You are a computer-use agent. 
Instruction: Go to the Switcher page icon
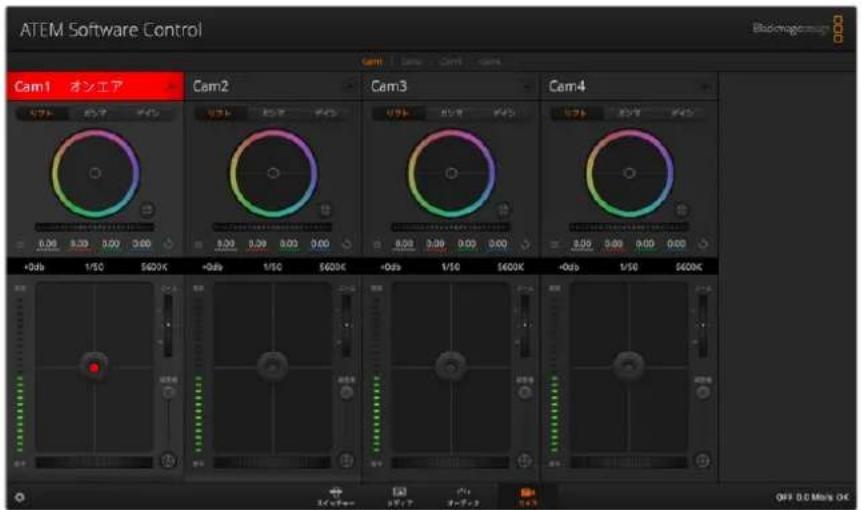pos(335,496)
